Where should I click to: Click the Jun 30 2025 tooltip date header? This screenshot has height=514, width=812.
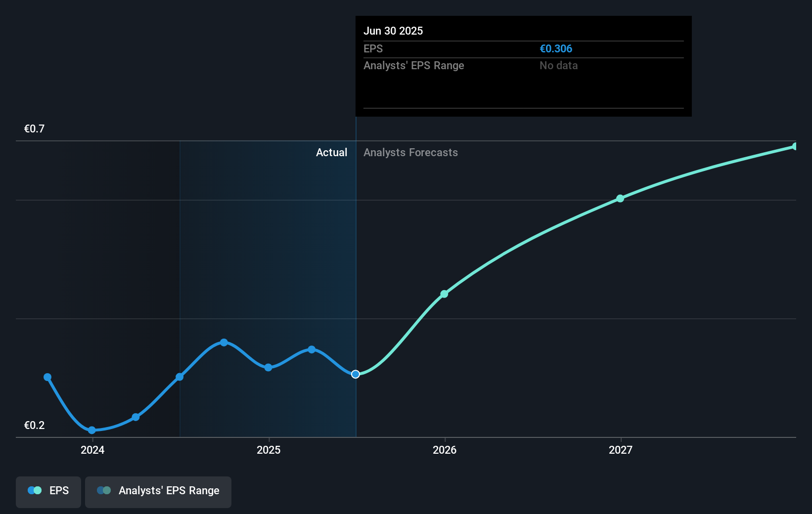[393, 31]
